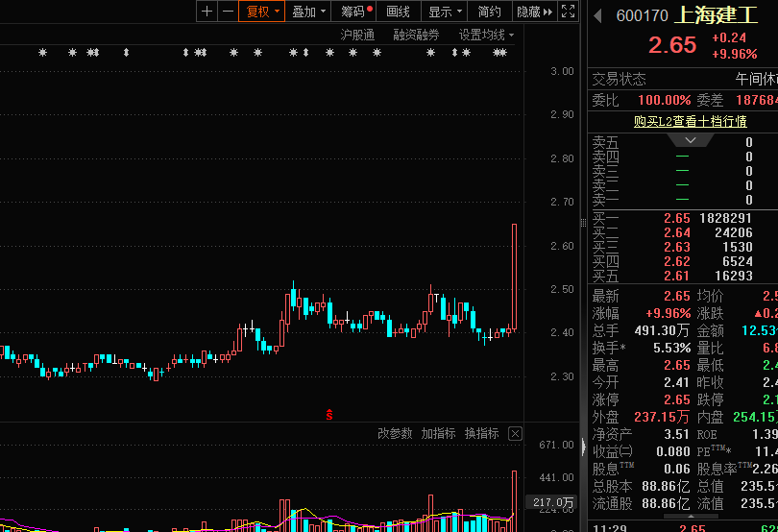Click 购买L2查看十档行情 link
The height and width of the screenshot is (532, 778).
[x=690, y=122]
